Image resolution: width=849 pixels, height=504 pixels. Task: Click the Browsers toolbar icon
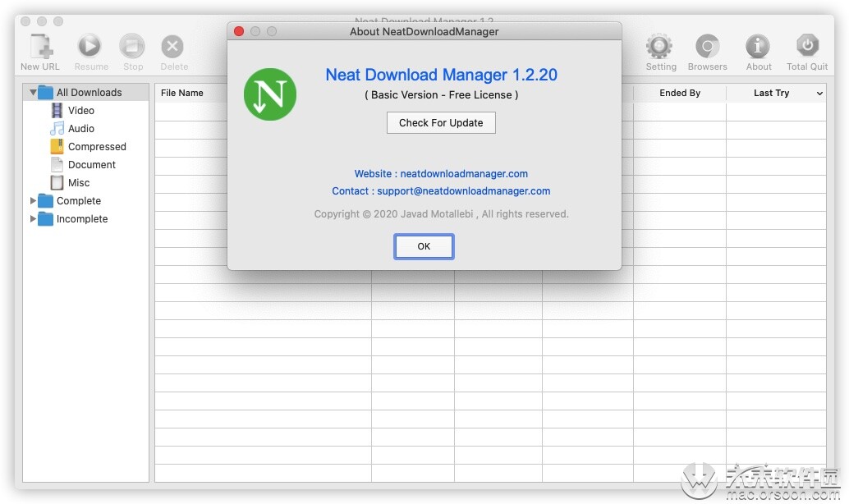pos(707,48)
